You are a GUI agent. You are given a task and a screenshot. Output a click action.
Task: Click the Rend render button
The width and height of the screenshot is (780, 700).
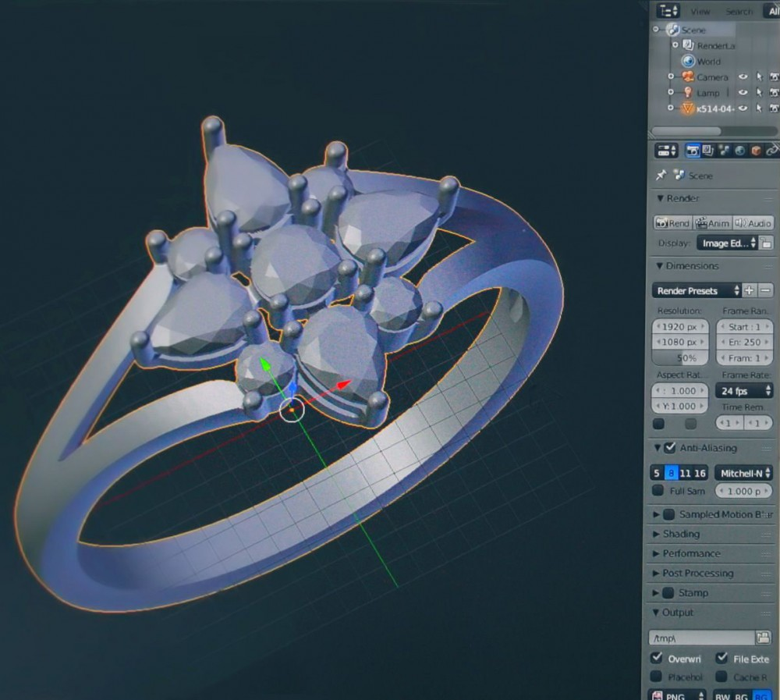[672, 223]
